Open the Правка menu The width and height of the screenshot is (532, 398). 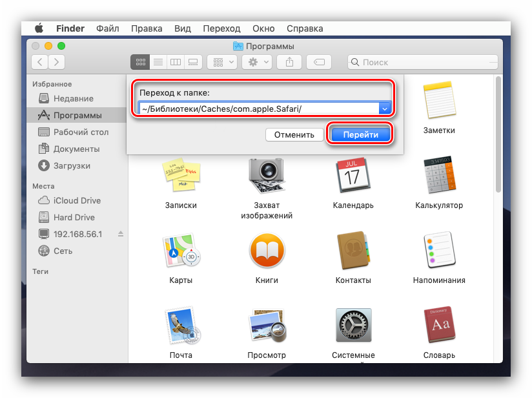(147, 28)
